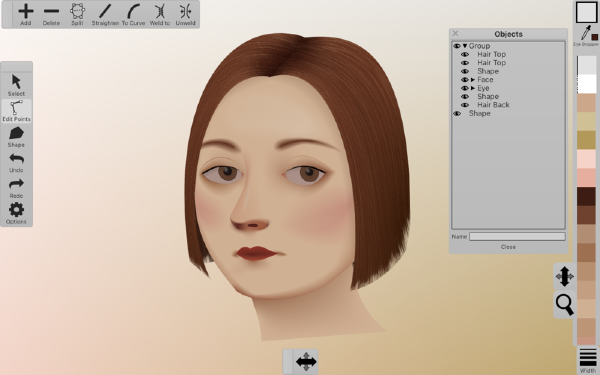Image resolution: width=600 pixels, height=375 pixels.
Task: Choose the Delete point tool
Action: pos(51,14)
